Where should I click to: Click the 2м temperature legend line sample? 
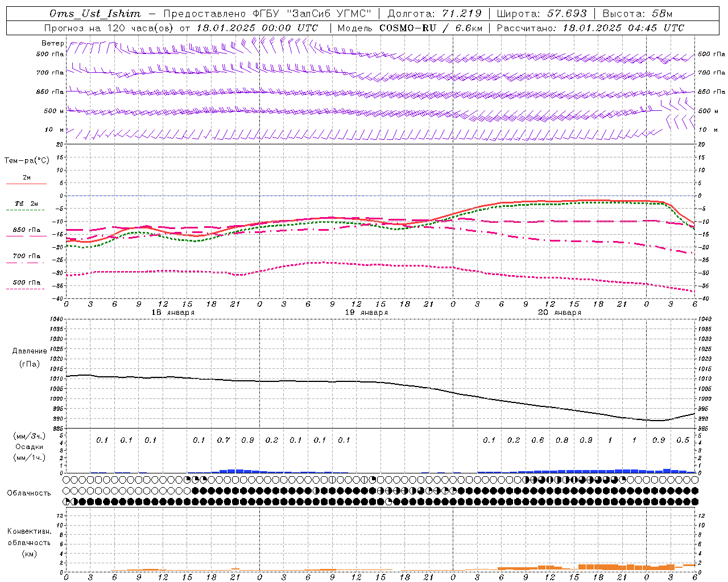[x=26, y=184]
